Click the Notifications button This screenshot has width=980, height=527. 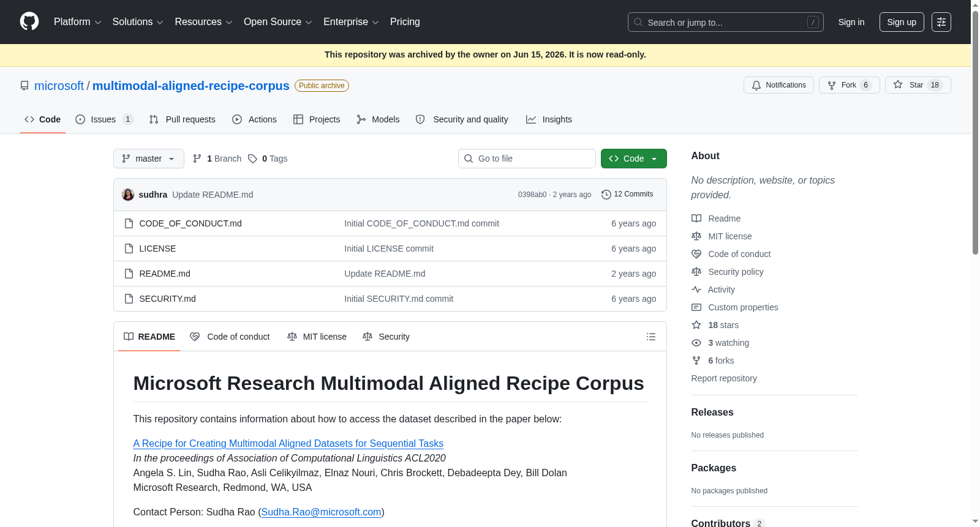(x=778, y=85)
